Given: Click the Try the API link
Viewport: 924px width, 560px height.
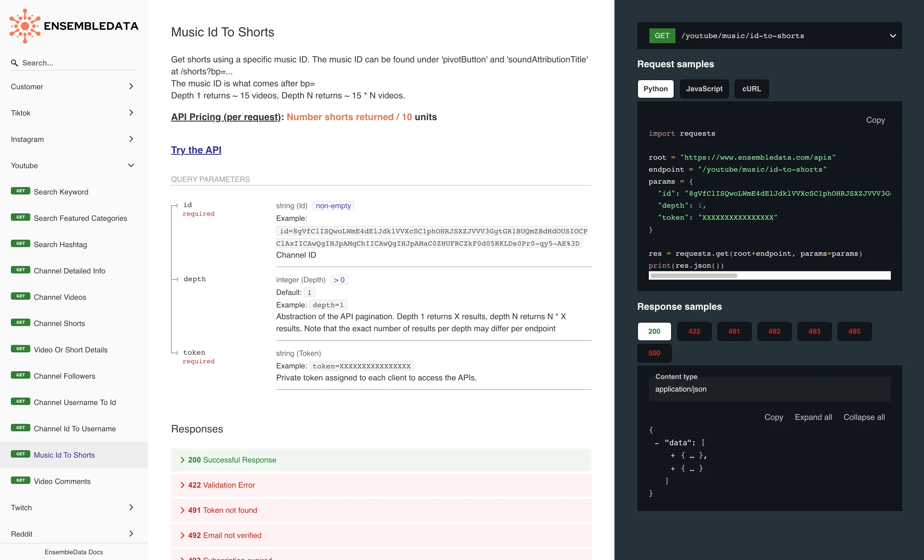Looking at the screenshot, I should pos(196,150).
